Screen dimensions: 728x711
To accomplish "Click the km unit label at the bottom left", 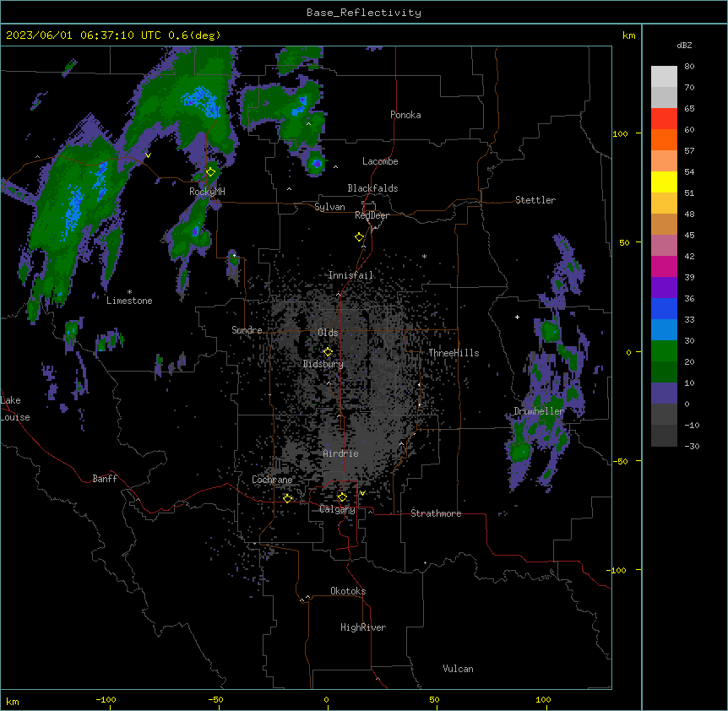I will [x=13, y=702].
